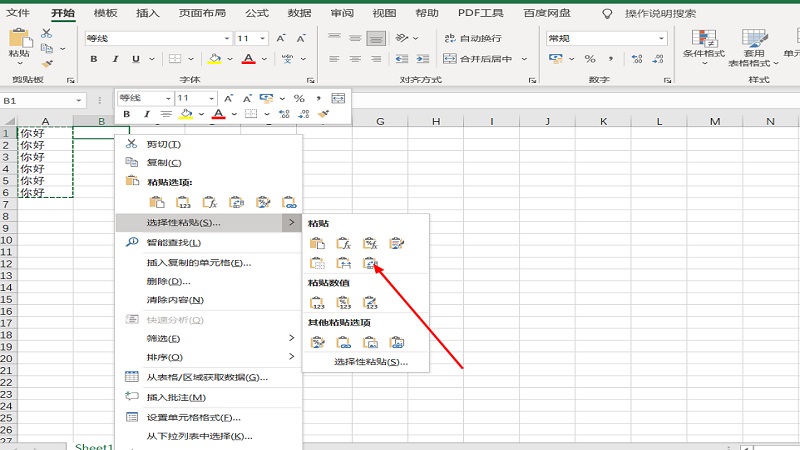This screenshot has height=450, width=800.
Task: Click 选择性粘贴(S)... at the submenu bottom
Action: (370, 361)
